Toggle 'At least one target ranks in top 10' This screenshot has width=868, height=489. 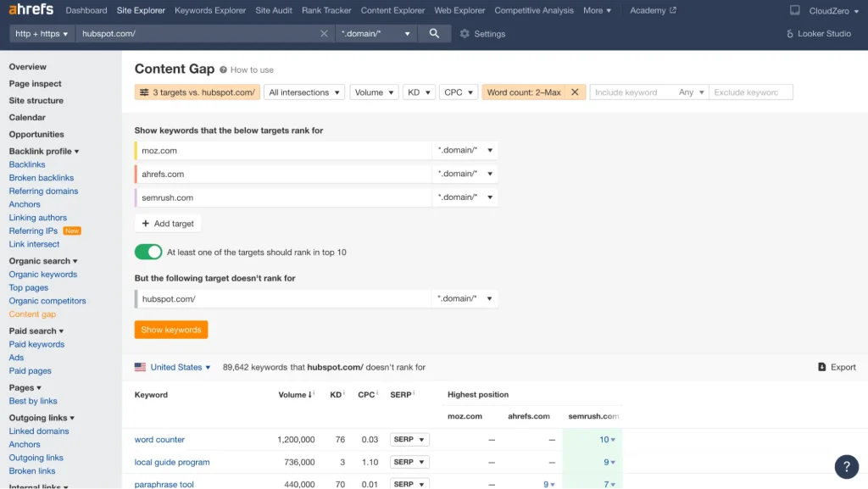point(148,253)
